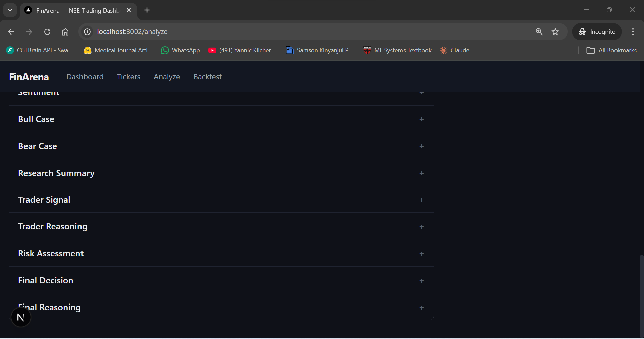
Task: Open the Claude bookmark
Action: coord(455,50)
